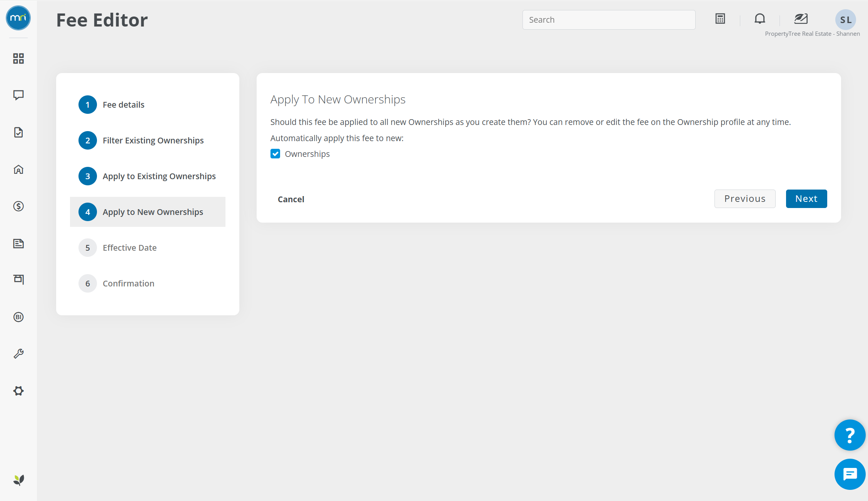Viewport: 868px width, 501px height.
Task: Open the dashboard grid icon in sidebar
Action: (x=18, y=58)
